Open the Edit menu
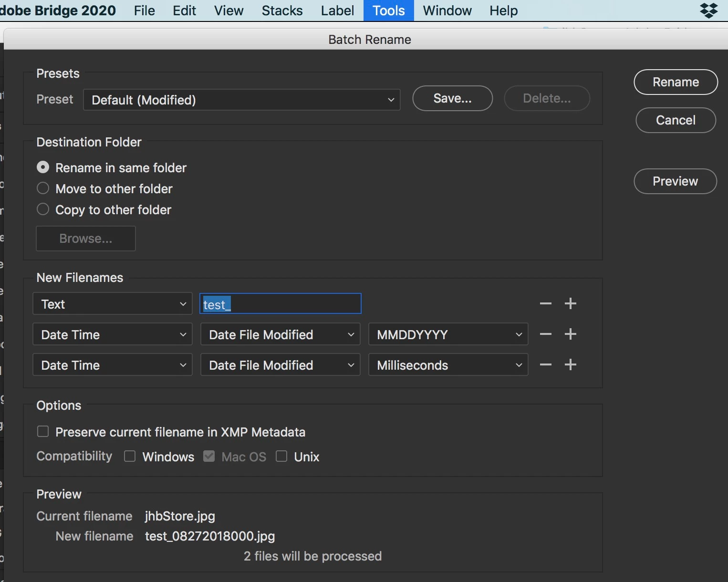728x582 pixels. pos(184,10)
